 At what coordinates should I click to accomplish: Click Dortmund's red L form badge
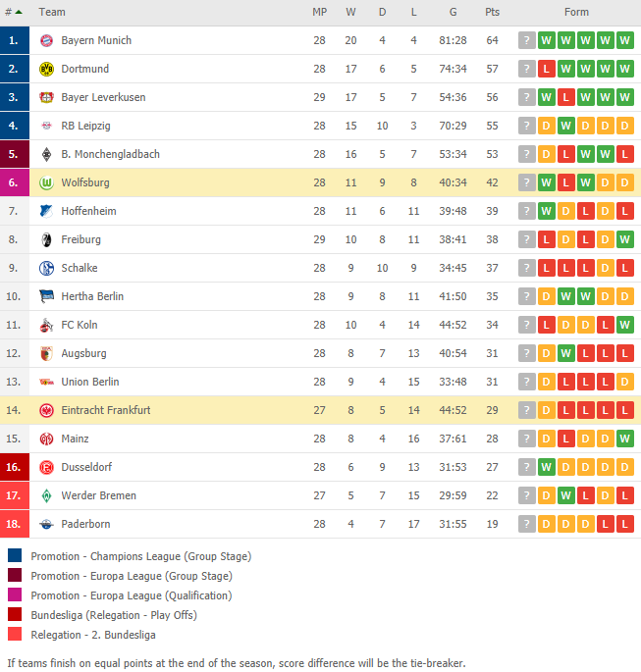coord(546,69)
